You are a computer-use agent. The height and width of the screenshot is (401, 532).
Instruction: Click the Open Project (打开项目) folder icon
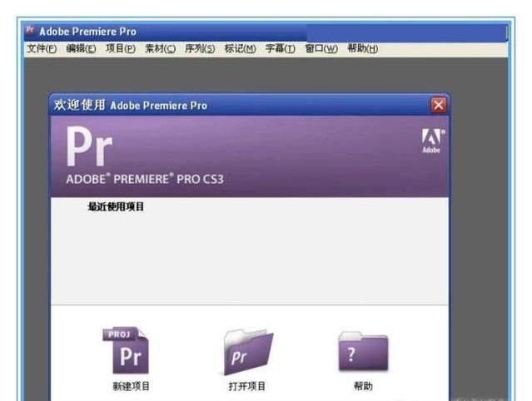coord(248,352)
